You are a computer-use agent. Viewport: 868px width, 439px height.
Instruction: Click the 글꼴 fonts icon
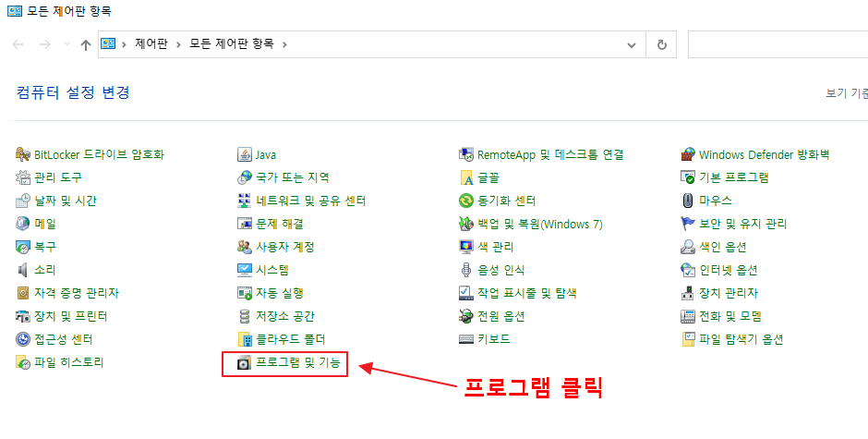click(466, 177)
